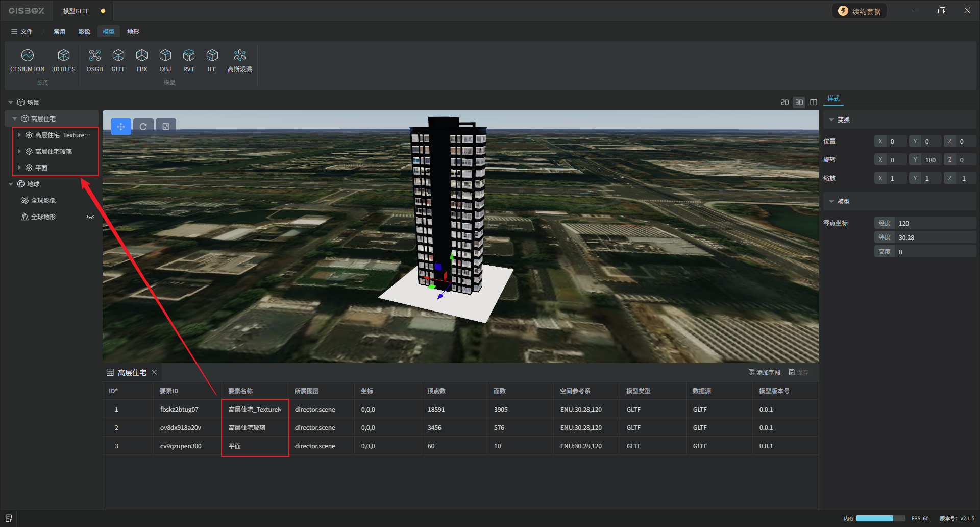Click the OSGB model icon
Viewport: 980px width, 527px height.
click(x=94, y=55)
